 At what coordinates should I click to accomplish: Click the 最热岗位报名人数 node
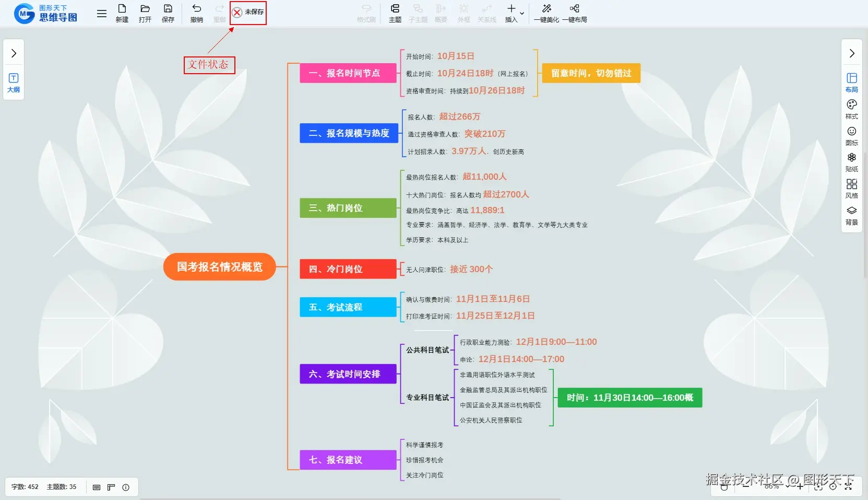[x=456, y=177]
